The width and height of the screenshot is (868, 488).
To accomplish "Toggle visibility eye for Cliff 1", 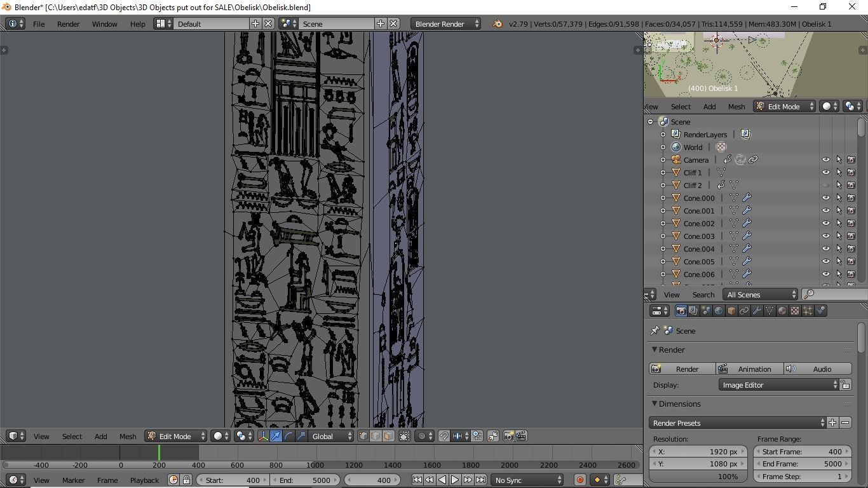I will (x=826, y=172).
